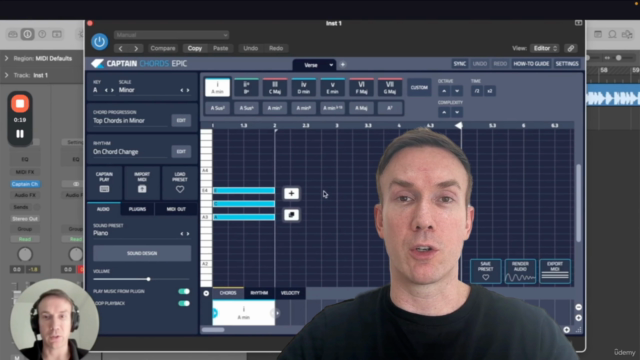
Task: Select the iv D min chord
Action: (x=304, y=87)
